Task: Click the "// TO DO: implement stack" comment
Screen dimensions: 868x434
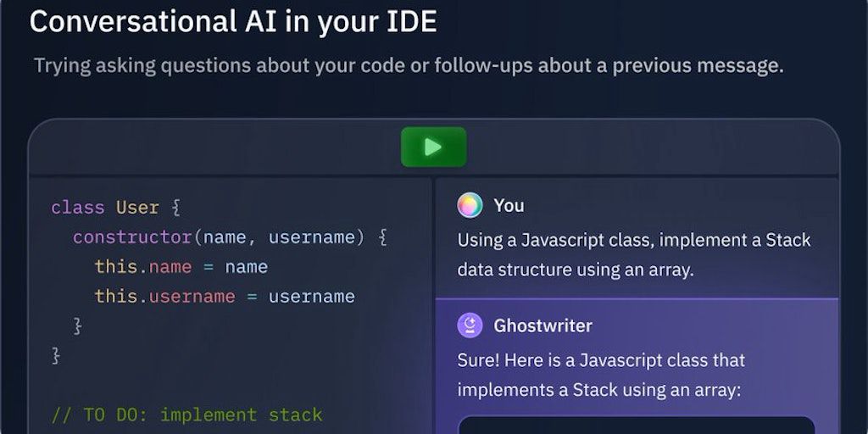Action: [x=186, y=415]
